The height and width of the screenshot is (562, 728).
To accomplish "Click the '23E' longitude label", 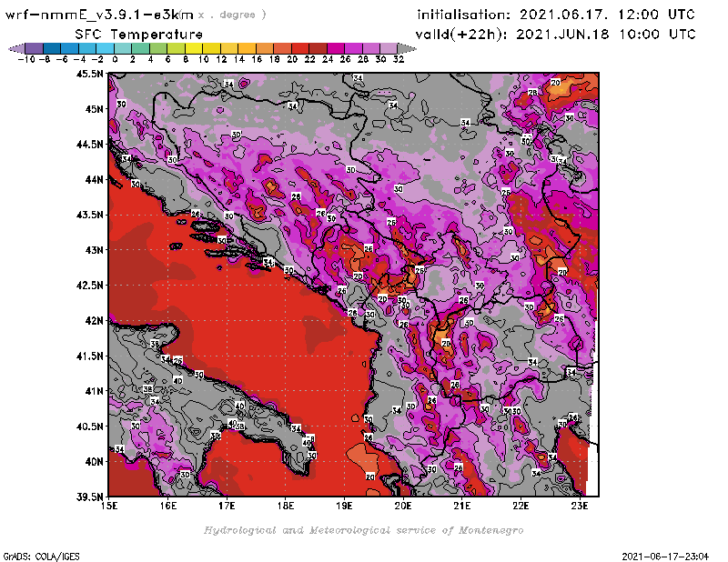I will pyautogui.click(x=580, y=506).
